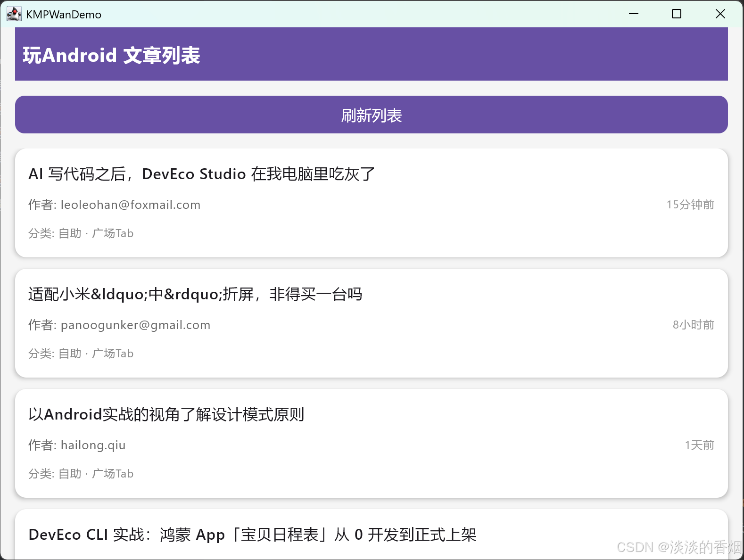Click the KMPWanDemo window title text
744x560 pixels.
pos(64,15)
